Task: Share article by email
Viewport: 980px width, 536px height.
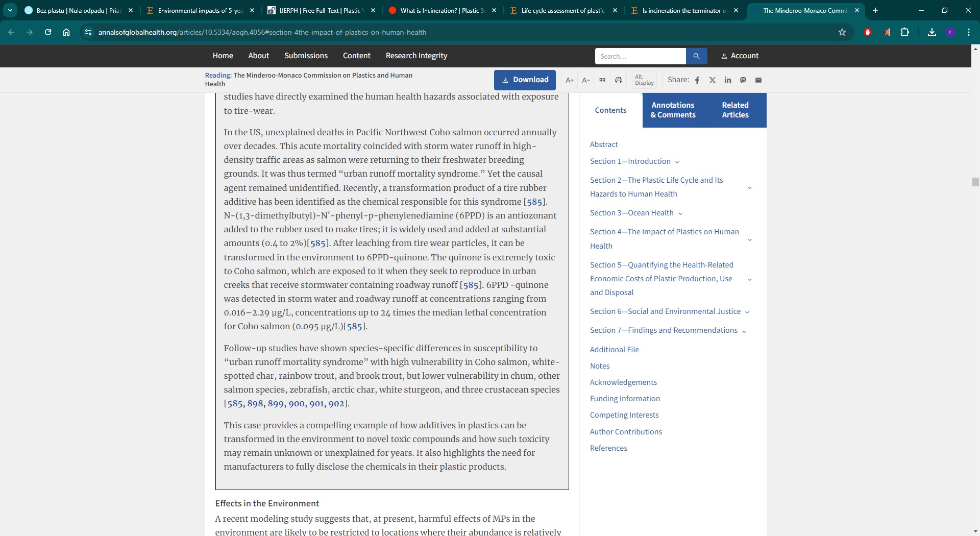Action: [758, 80]
